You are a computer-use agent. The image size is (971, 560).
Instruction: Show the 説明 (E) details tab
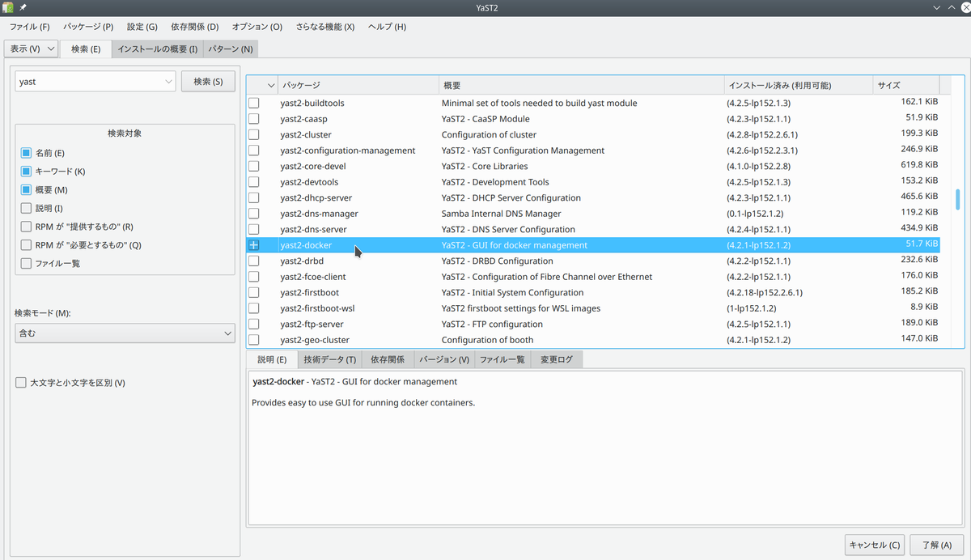(x=272, y=359)
